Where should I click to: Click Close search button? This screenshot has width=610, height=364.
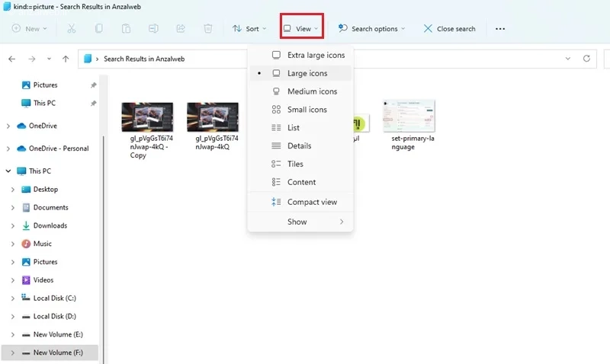[450, 29]
